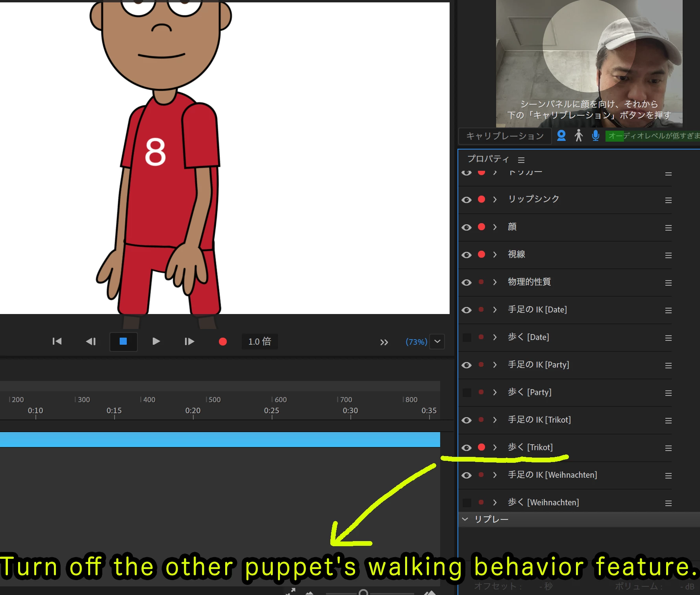The height and width of the screenshot is (595, 700).
Task: Enable the 歩く [Weihnachten] behavior visibility
Action: click(x=467, y=503)
